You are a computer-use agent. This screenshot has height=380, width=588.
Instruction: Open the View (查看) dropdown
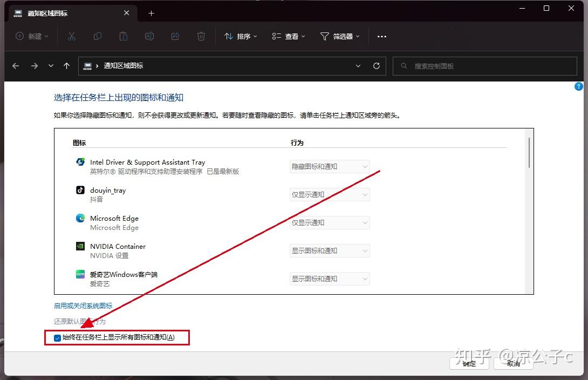(x=289, y=36)
